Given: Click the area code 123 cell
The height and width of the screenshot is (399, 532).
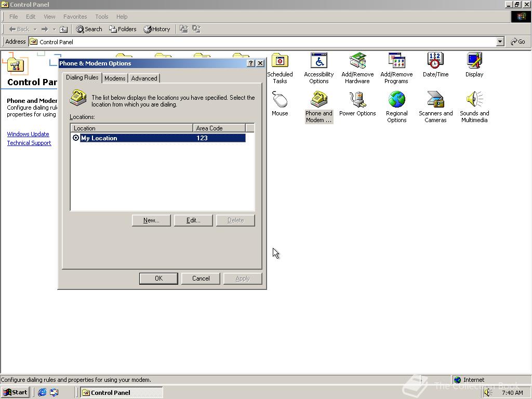Looking at the screenshot, I should coord(202,138).
